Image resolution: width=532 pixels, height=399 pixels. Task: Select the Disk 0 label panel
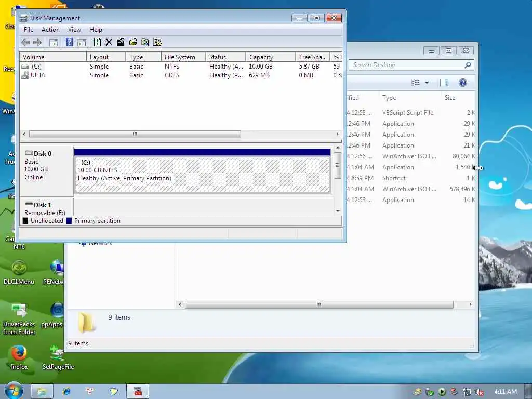coord(46,171)
